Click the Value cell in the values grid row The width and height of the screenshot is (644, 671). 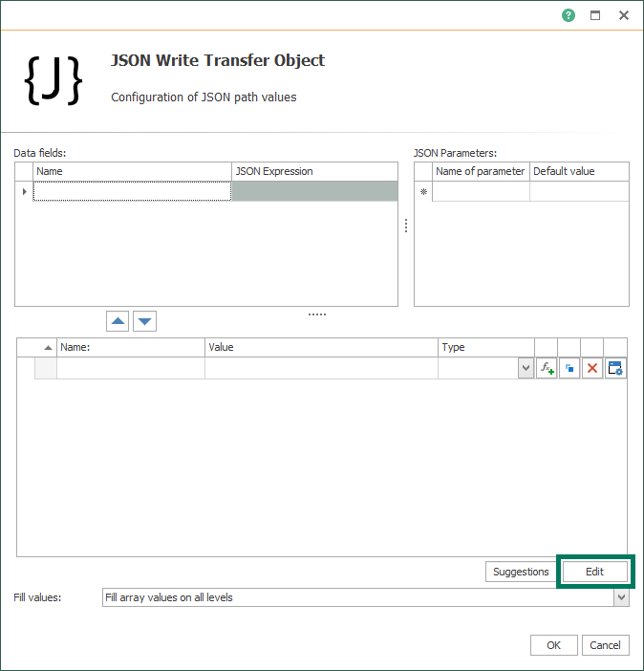click(x=321, y=368)
